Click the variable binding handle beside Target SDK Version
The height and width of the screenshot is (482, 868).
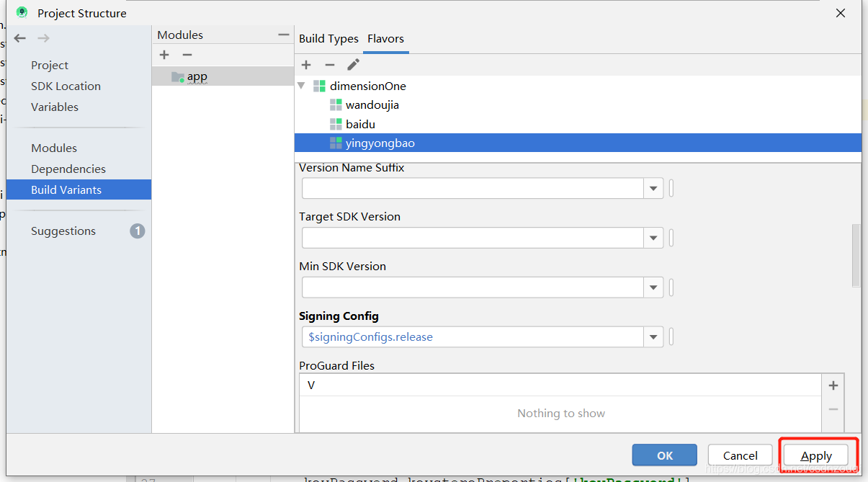click(671, 238)
